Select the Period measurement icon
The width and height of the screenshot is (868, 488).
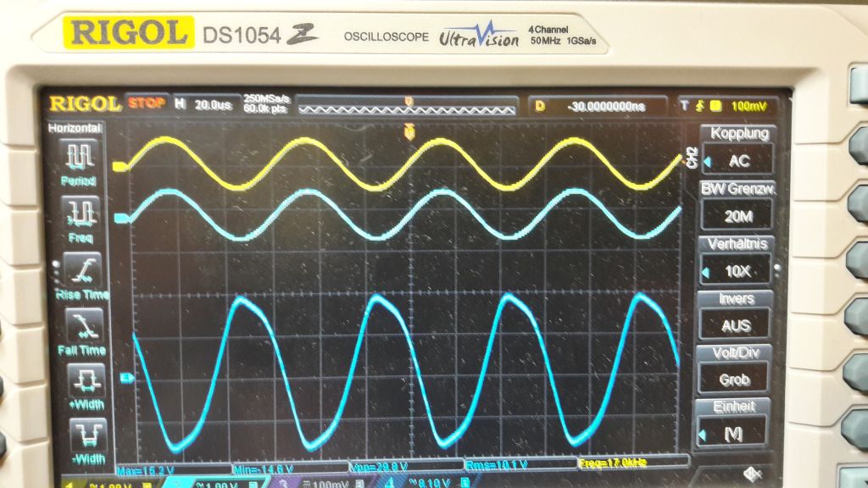click(x=81, y=156)
